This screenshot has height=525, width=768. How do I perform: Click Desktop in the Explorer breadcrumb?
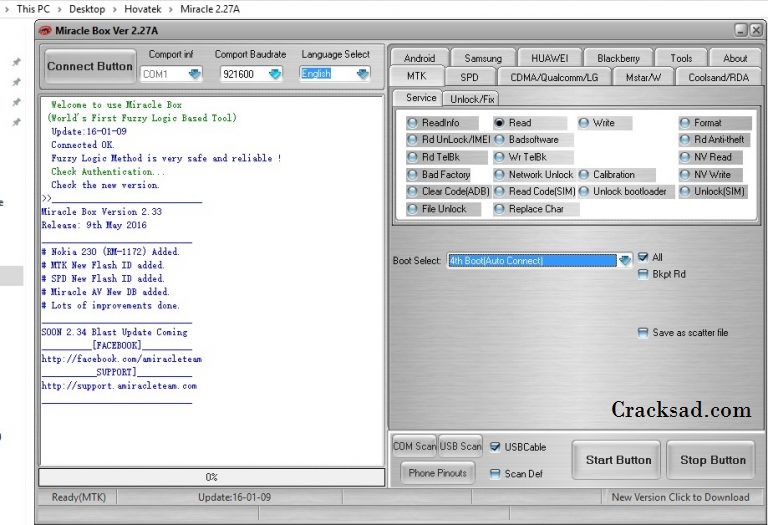87,9
